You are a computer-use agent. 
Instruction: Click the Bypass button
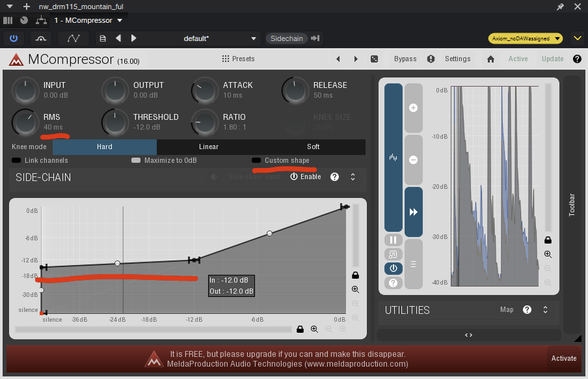point(405,59)
